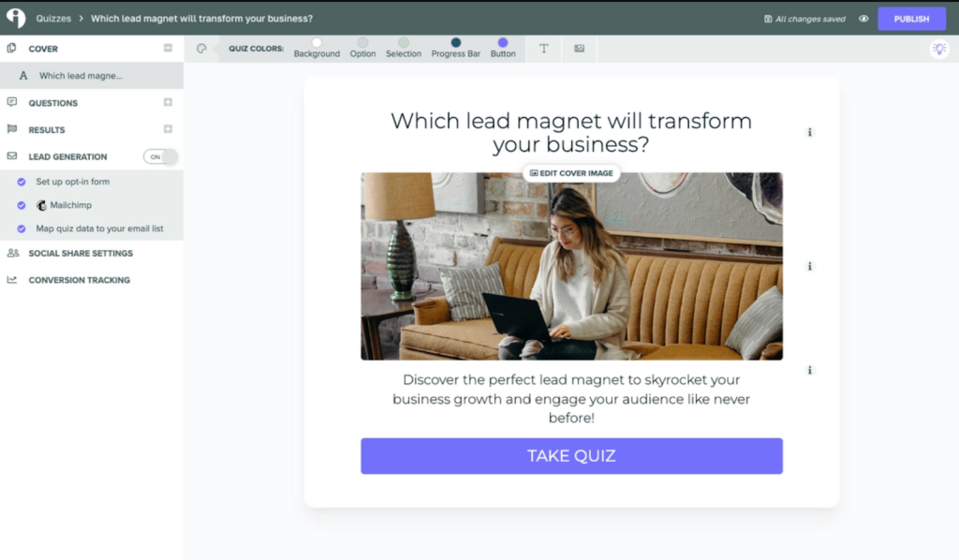Open the color palette icon

click(201, 49)
